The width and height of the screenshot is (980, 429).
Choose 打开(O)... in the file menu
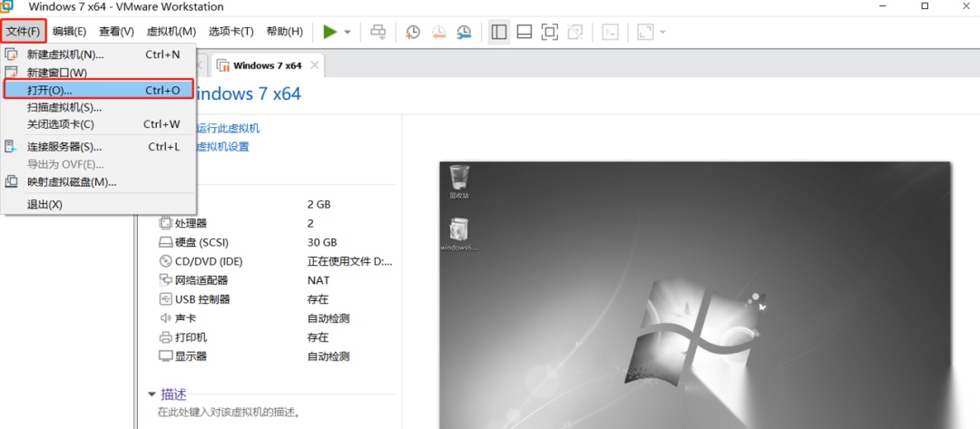coord(99,90)
